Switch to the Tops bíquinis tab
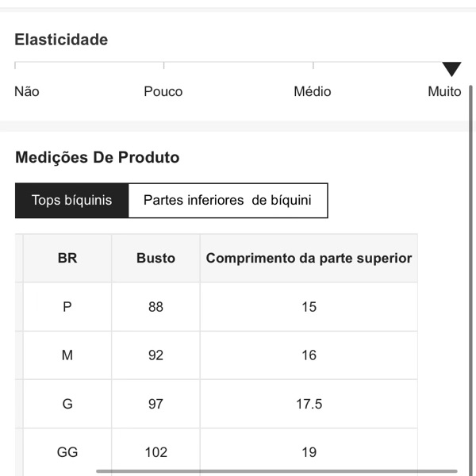476x476 pixels. (71, 201)
